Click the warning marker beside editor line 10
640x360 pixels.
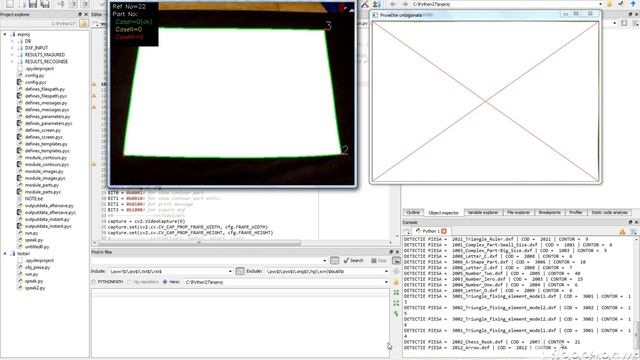(x=94, y=84)
